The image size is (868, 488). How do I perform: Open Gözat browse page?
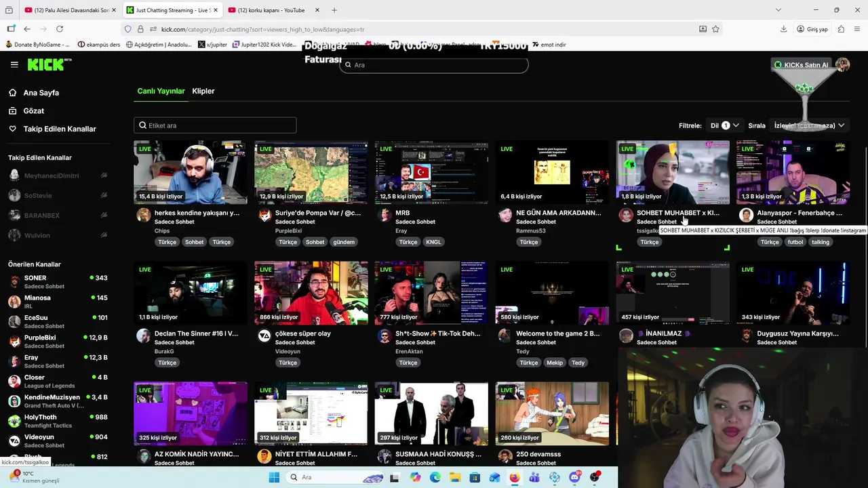(x=33, y=110)
